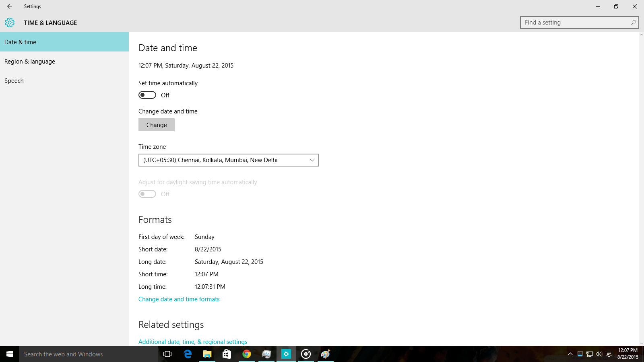Restore down the Settings window
This screenshot has height=362, width=644.
click(x=616, y=6)
